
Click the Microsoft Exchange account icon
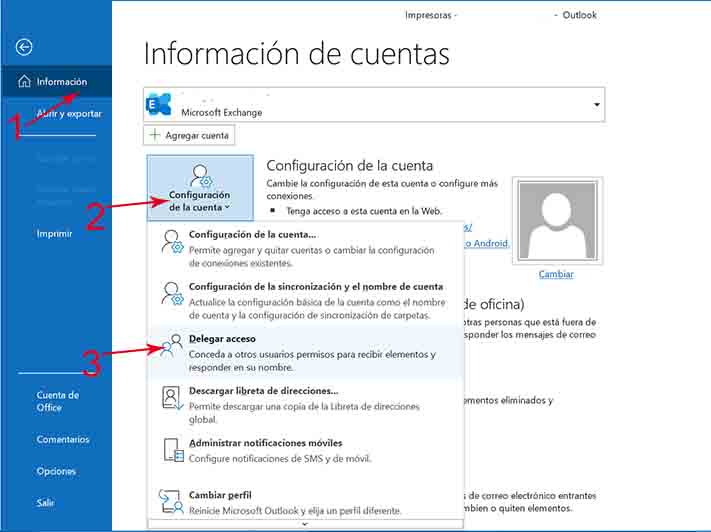pos(159,105)
